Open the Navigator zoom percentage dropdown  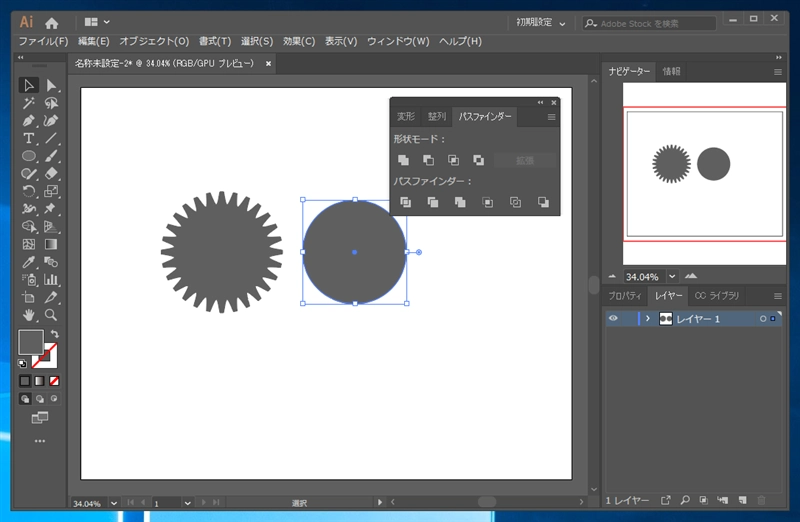(x=672, y=277)
